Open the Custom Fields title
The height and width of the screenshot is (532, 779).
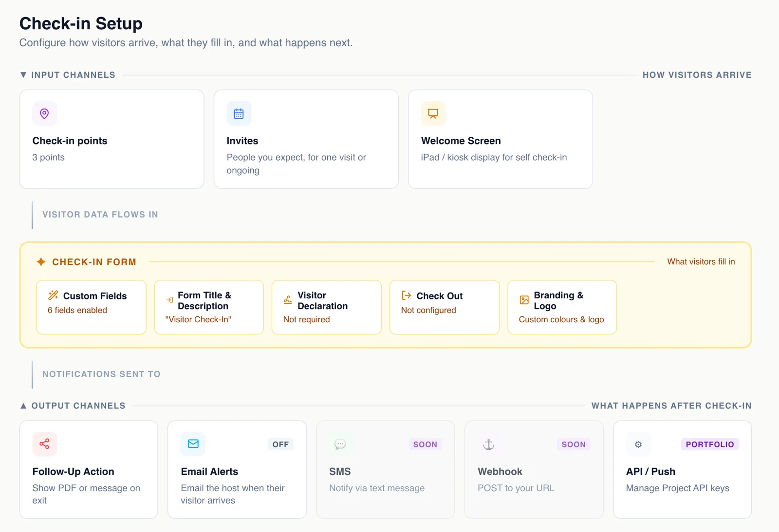click(x=95, y=296)
